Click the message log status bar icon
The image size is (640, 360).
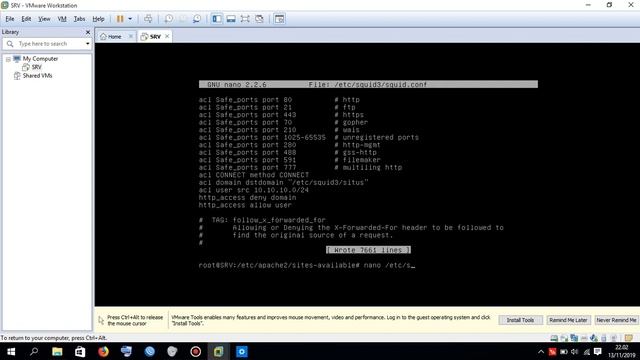629,338
